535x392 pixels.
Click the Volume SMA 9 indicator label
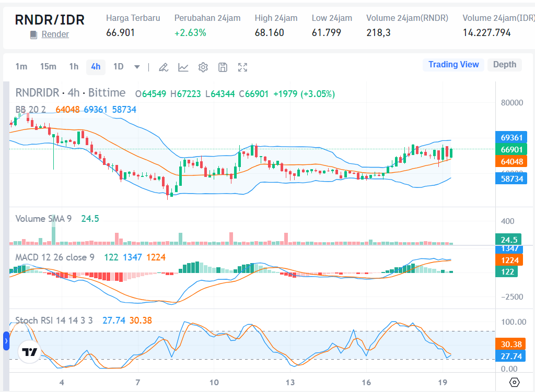point(43,219)
